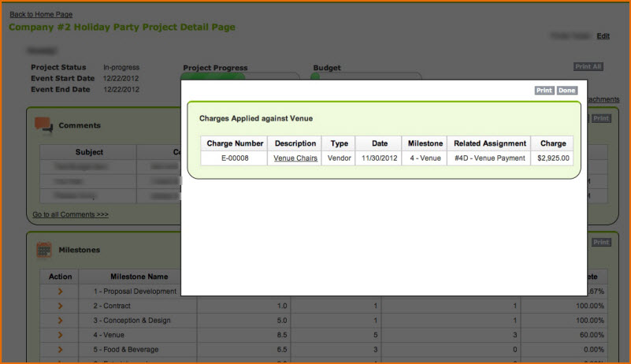This screenshot has width=631, height=364.
Task: Click the Edit link at top right
Action: coord(603,35)
